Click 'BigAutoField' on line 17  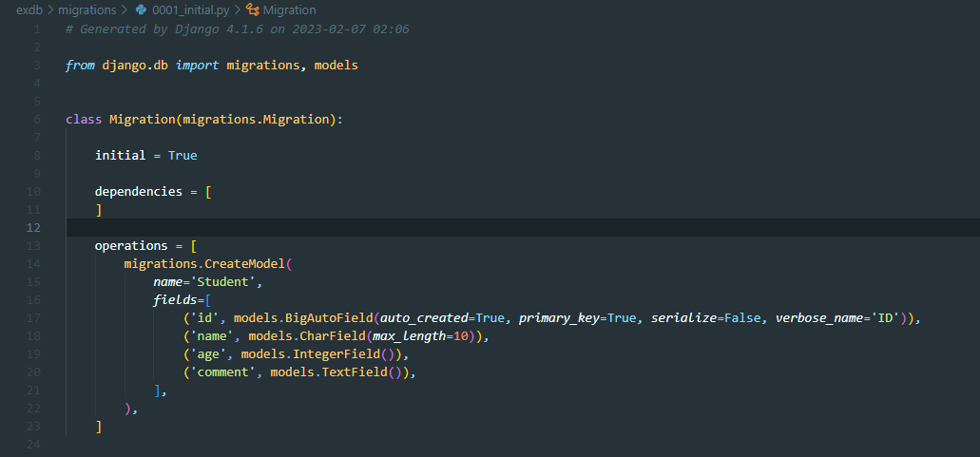(329, 317)
